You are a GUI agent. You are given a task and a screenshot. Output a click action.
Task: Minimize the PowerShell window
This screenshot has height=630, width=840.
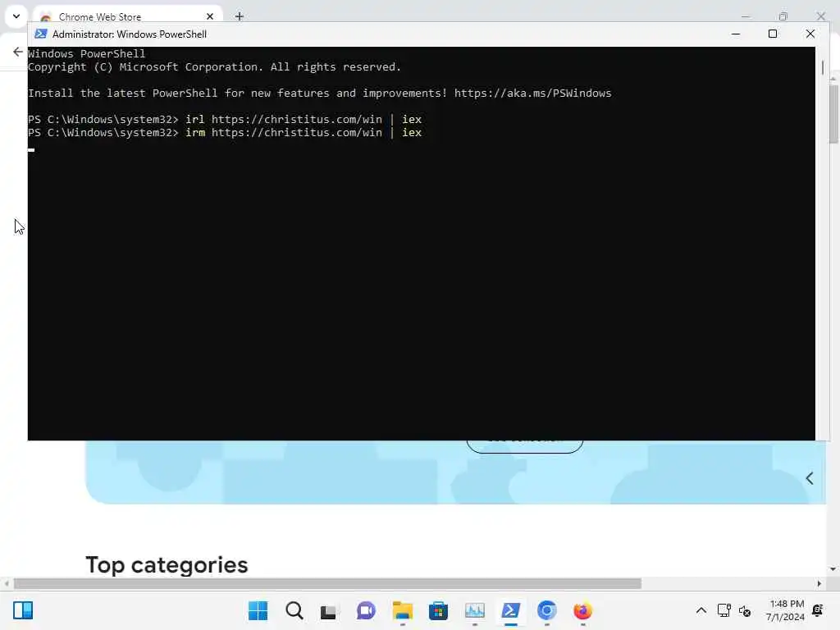point(736,34)
